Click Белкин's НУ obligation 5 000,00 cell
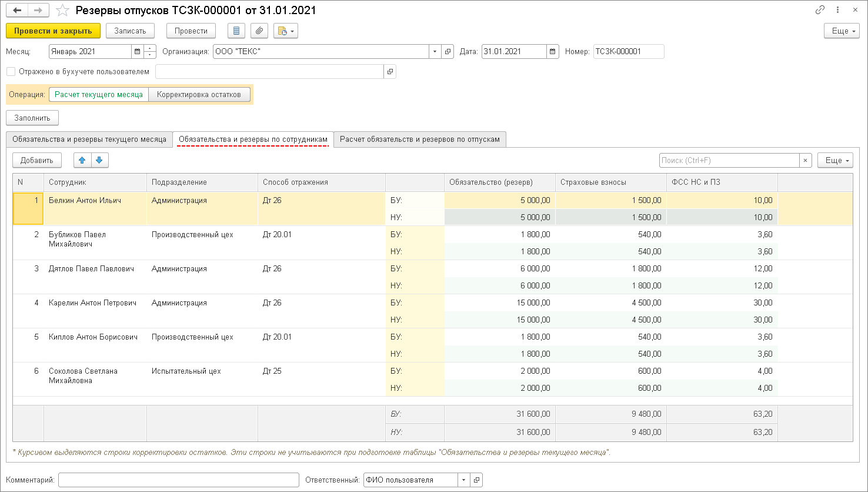This screenshot has height=492, width=868. pos(500,218)
